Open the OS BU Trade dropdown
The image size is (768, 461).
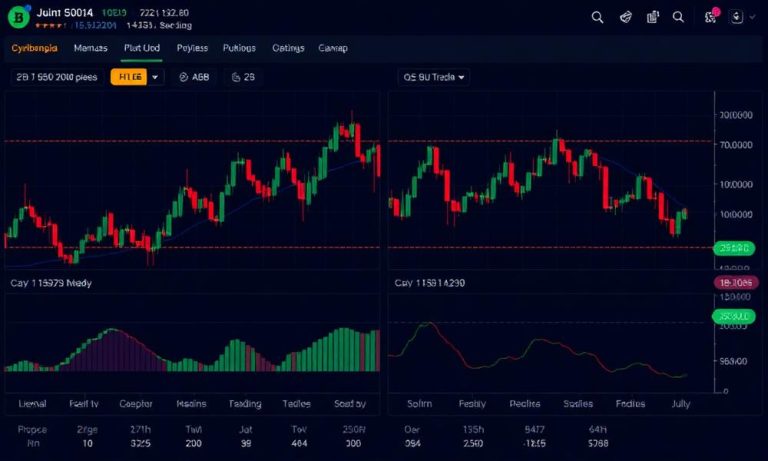click(x=432, y=77)
